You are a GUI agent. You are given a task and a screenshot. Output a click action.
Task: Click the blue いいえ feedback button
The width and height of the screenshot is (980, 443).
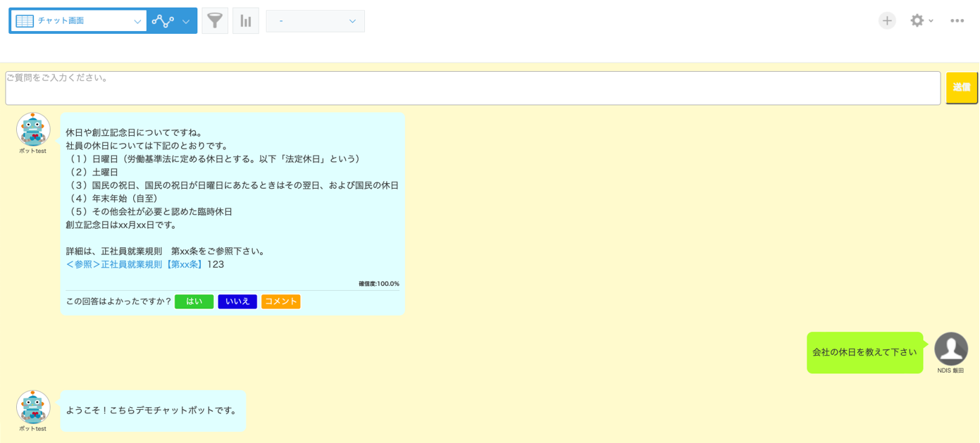point(237,301)
